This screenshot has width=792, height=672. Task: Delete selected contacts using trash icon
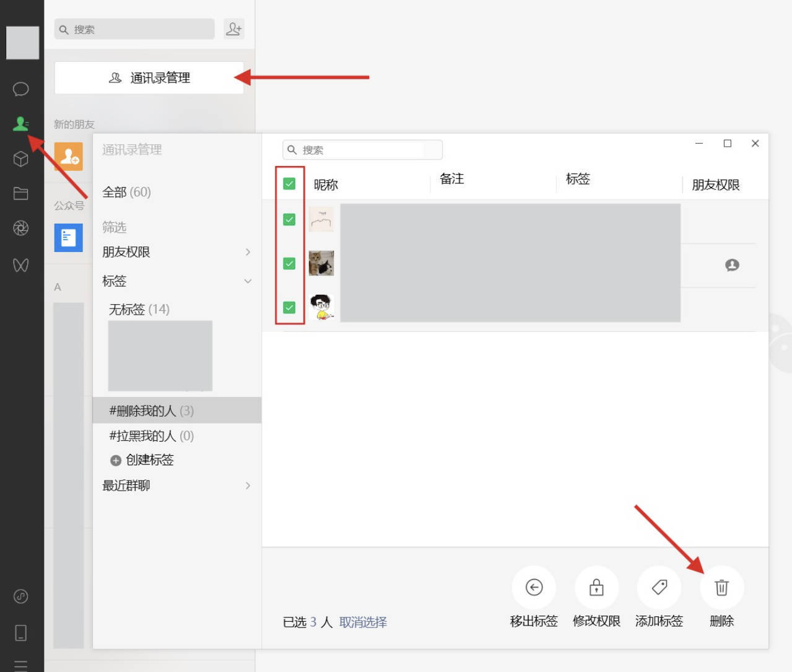tap(721, 587)
